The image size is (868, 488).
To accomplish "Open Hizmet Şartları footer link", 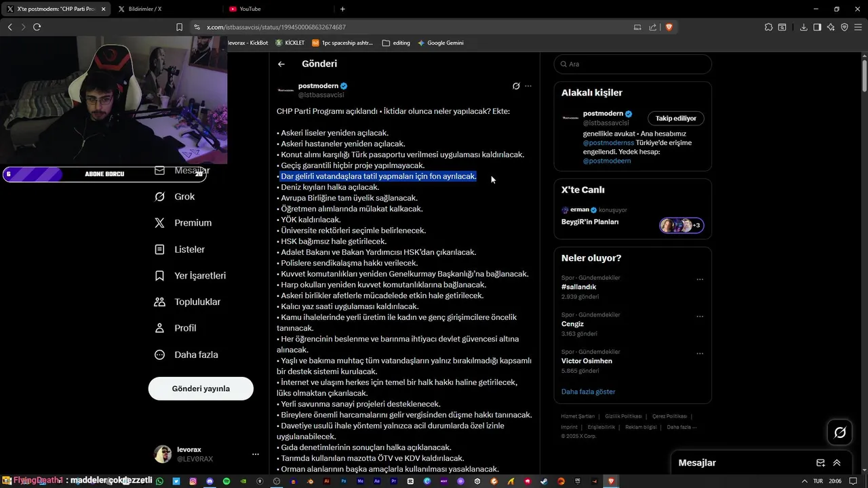I will coord(578,416).
